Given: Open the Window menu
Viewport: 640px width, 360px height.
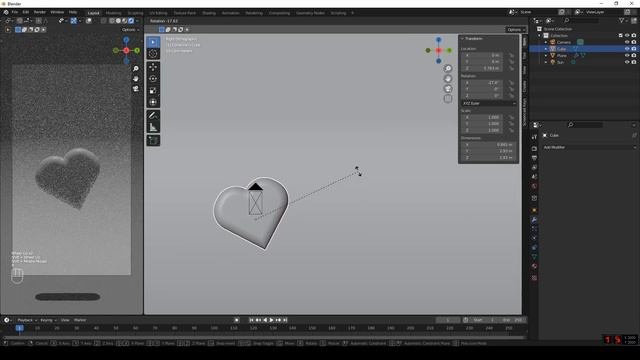Looking at the screenshot, I should 57,13.
